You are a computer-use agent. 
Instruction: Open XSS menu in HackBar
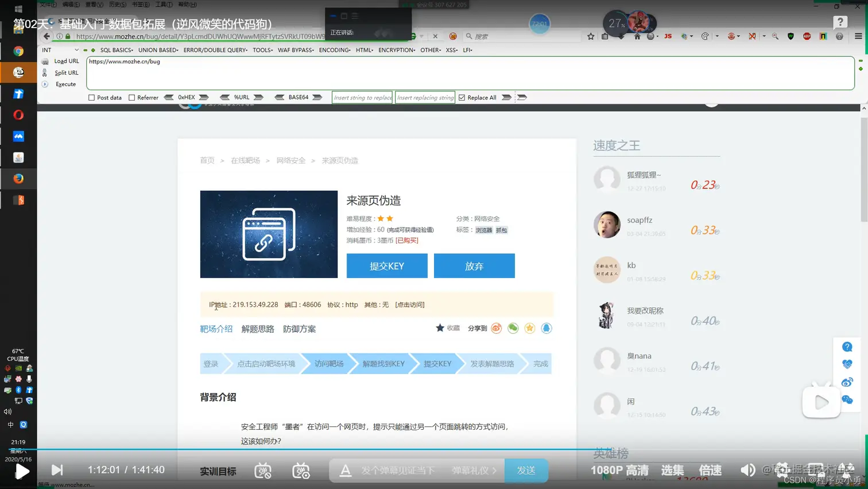(452, 50)
